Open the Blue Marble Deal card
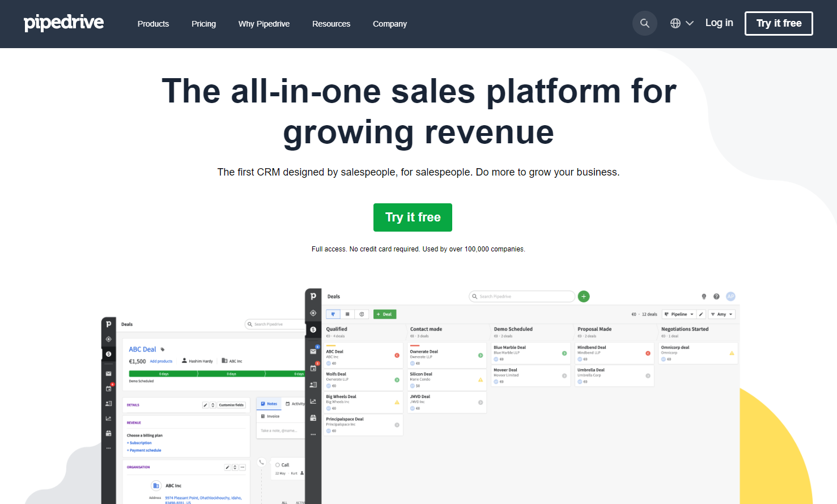The width and height of the screenshot is (837, 504). point(530,353)
